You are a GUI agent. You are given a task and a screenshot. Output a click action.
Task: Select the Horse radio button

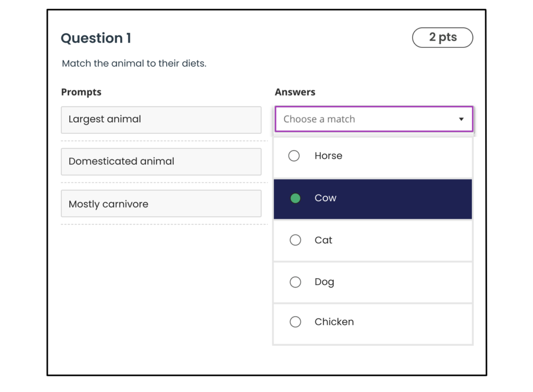[x=295, y=155]
